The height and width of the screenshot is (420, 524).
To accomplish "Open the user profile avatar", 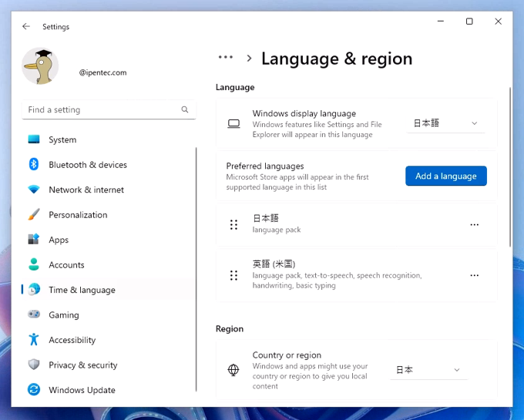I will 40,66.
